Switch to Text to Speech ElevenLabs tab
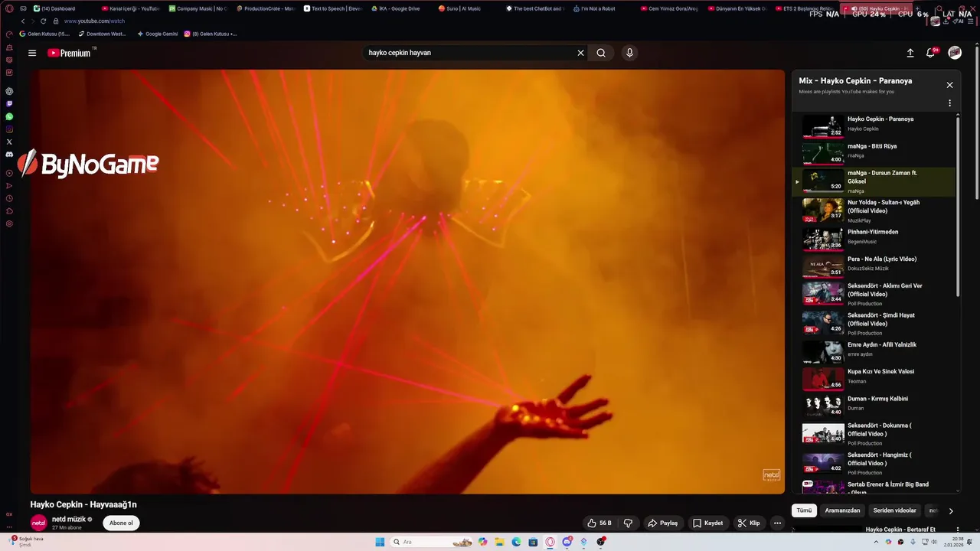 pyautogui.click(x=332, y=8)
